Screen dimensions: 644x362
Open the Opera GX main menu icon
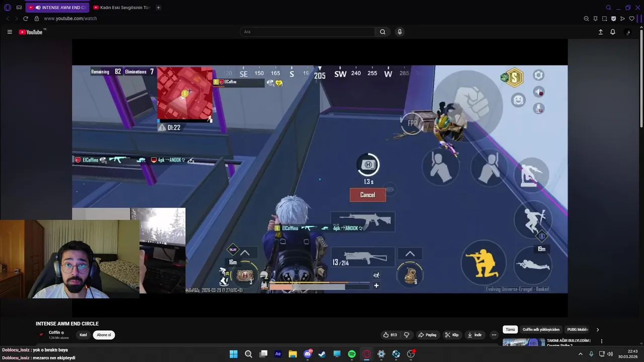7,8
